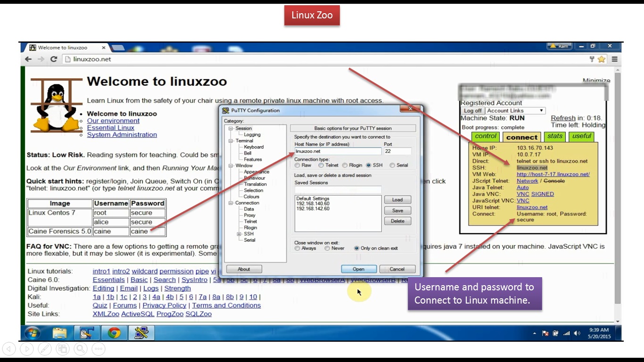Expand SSH tree node
Screen dimensions: 644x362
pyautogui.click(x=239, y=234)
